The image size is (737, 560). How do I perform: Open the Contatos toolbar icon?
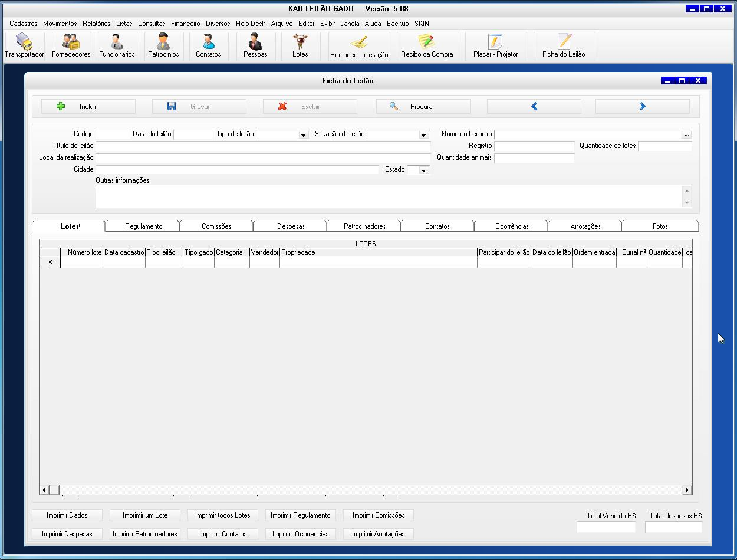(x=208, y=46)
